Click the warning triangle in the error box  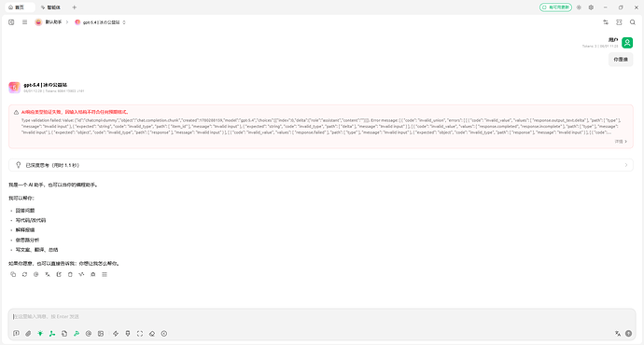pos(16,112)
